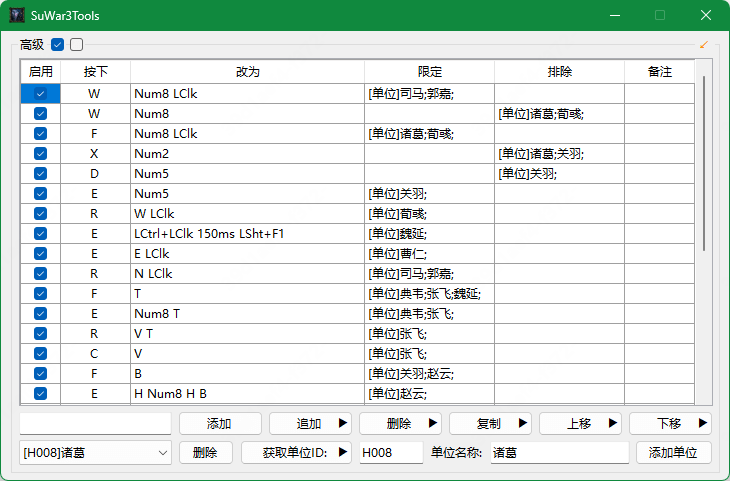Viewport: 730px width, 481px height.
Task: Click the 启用 column header
Action: click(x=40, y=72)
